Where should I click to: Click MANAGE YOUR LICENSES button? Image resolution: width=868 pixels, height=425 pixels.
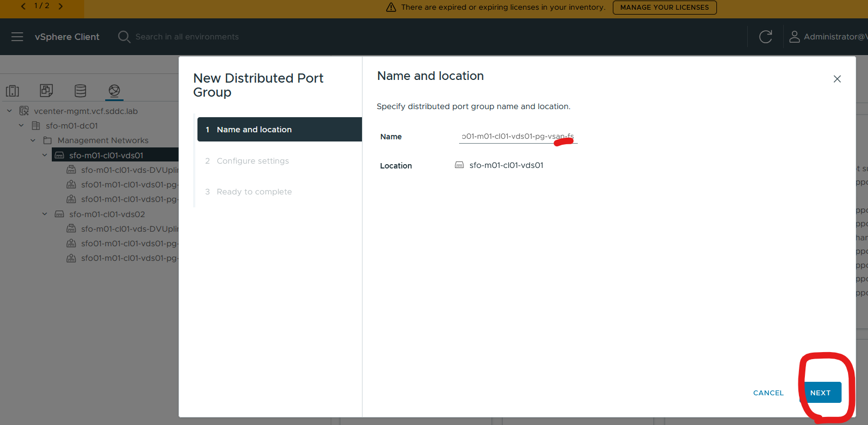tap(664, 8)
